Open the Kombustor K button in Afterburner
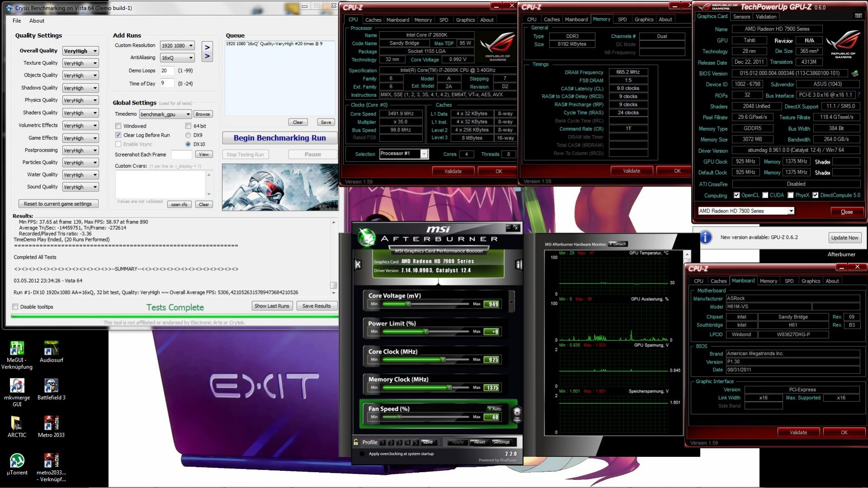 click(358, 265)
